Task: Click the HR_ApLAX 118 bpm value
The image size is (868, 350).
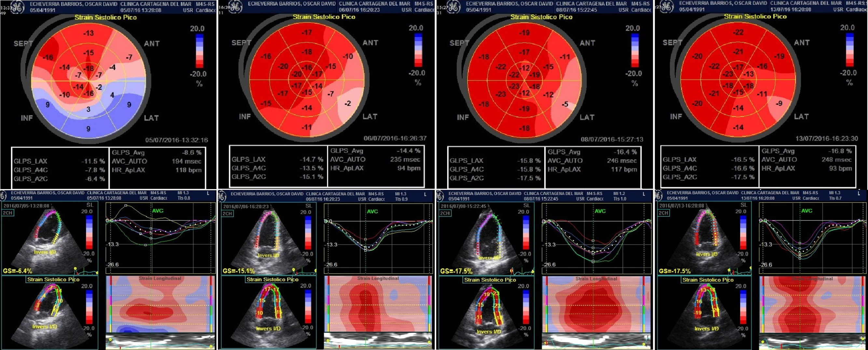Action: tap(188, 170)
